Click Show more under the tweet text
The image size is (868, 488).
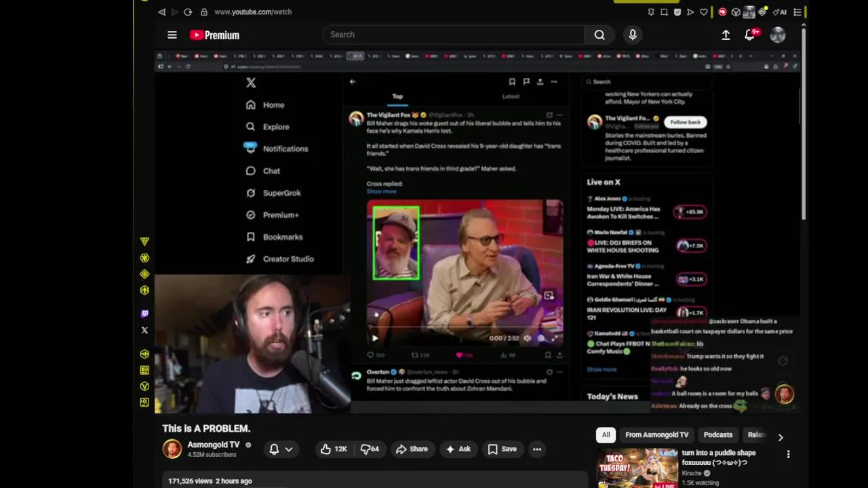pos(381,191)
